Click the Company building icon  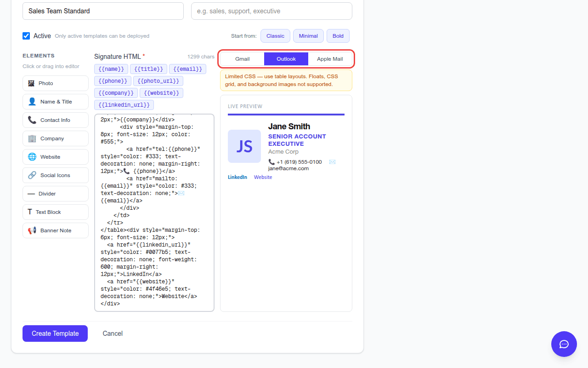(32, 138)
